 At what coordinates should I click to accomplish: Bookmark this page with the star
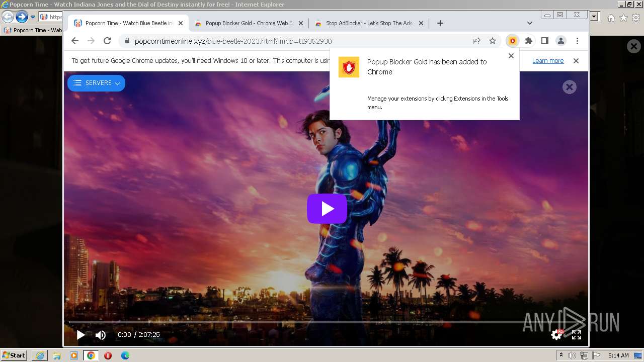click(x=493, y=41)
